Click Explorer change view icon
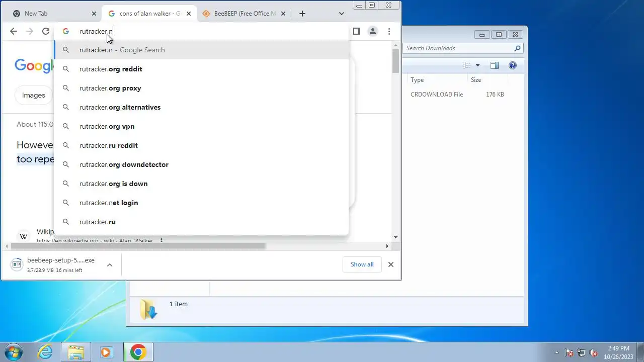 point(467,65)
